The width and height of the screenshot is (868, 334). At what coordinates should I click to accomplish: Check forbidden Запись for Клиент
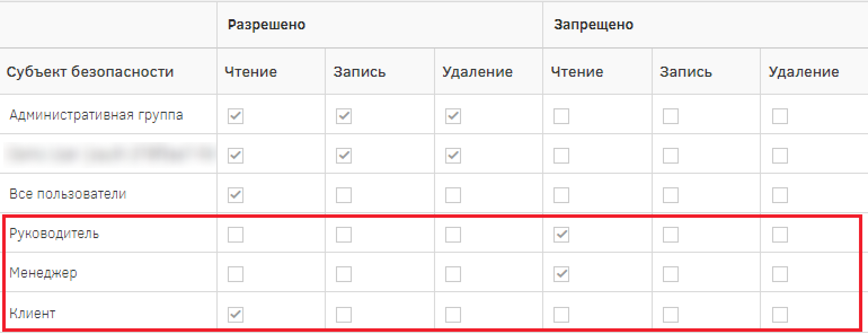pos(671,314)
